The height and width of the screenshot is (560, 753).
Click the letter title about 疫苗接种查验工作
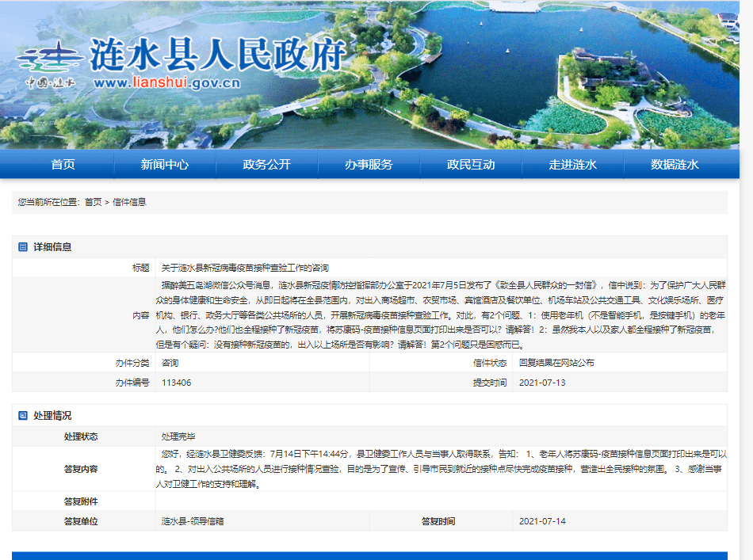point(245,268)
